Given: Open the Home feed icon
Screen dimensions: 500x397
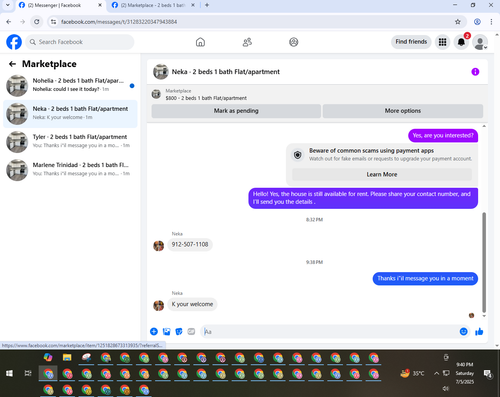Looking at the screenshot, I should coord(200,42).
